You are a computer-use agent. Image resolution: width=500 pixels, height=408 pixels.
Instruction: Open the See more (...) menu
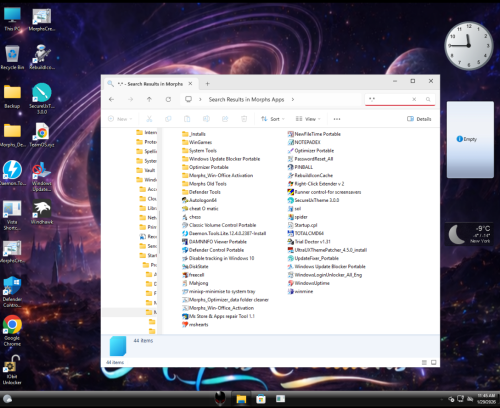click(x=337, y=119)
